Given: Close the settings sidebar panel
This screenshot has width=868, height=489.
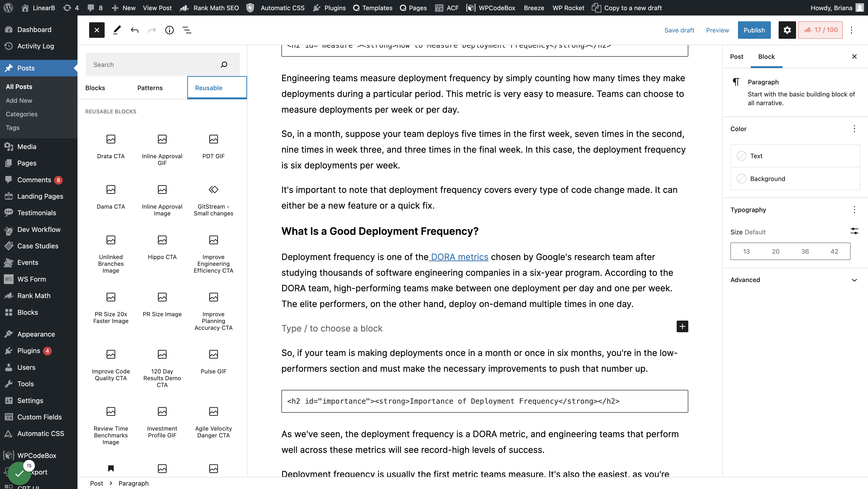Looking at the screenshot, I should point(854,57).
